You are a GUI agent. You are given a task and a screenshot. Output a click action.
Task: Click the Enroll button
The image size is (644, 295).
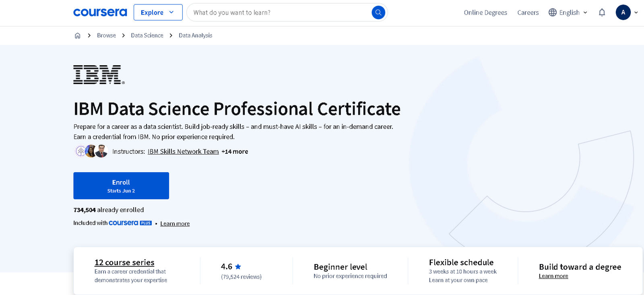coord(121,186)
